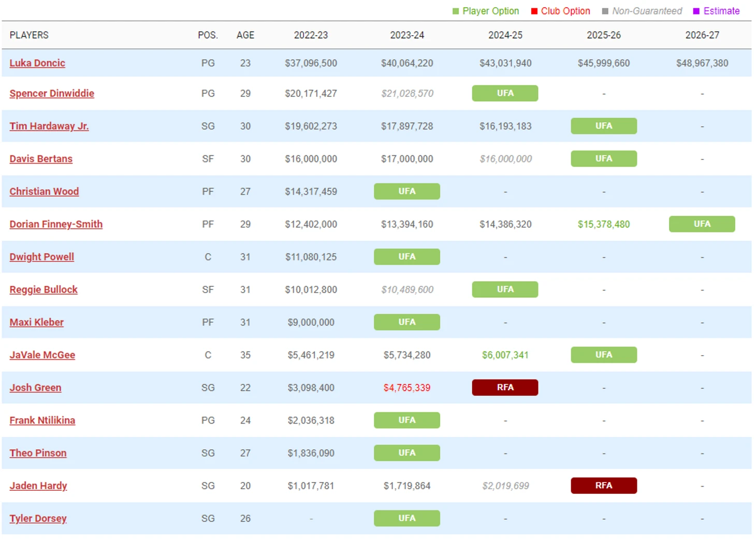This screenshot has width=756, height=555.
Task: Click Christian Wood's UFA badge
Action: pyautogui.click(x=407, y=191)
